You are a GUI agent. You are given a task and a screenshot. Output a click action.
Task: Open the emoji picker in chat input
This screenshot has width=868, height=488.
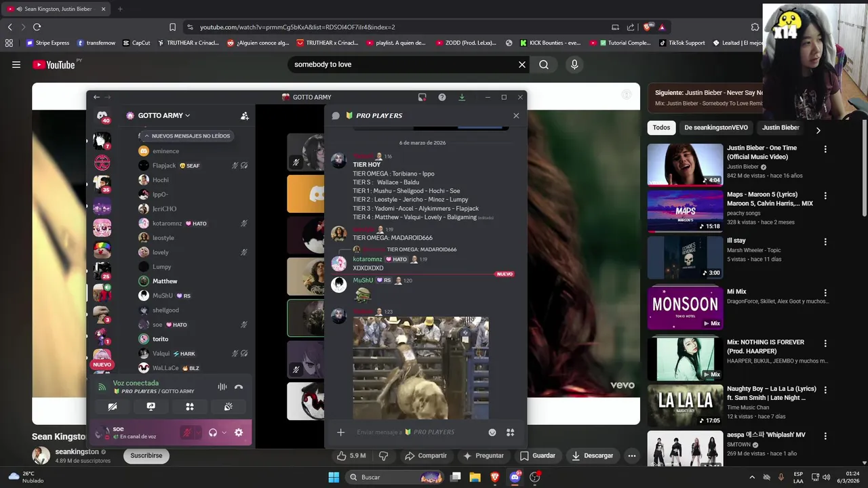[x=492, y=432]
